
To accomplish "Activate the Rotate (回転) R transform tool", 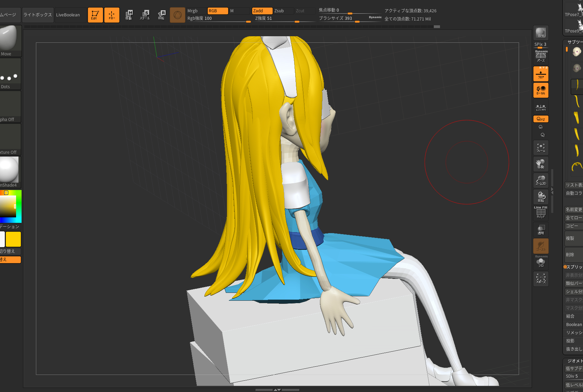I will [161, 15].
